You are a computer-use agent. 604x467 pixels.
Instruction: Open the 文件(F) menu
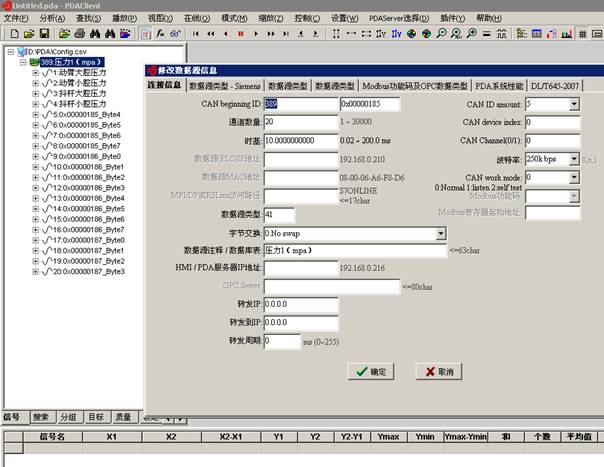click(16, 18)
